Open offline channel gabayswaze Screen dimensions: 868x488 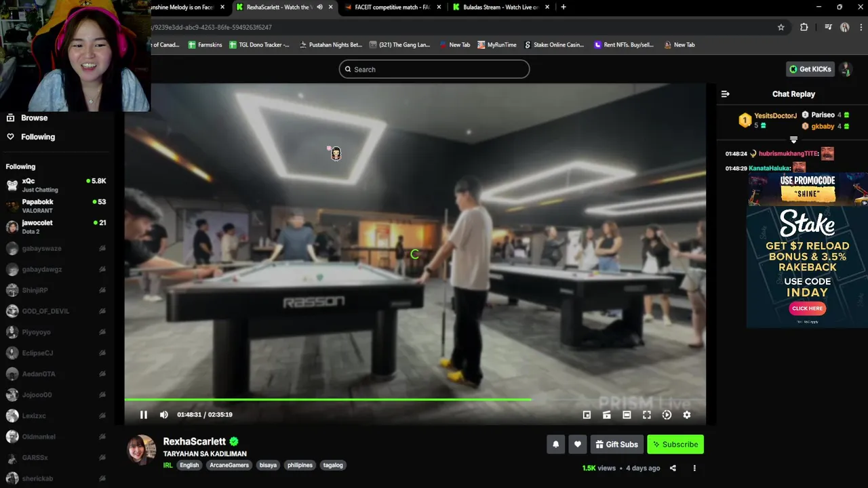click(57, 249)
